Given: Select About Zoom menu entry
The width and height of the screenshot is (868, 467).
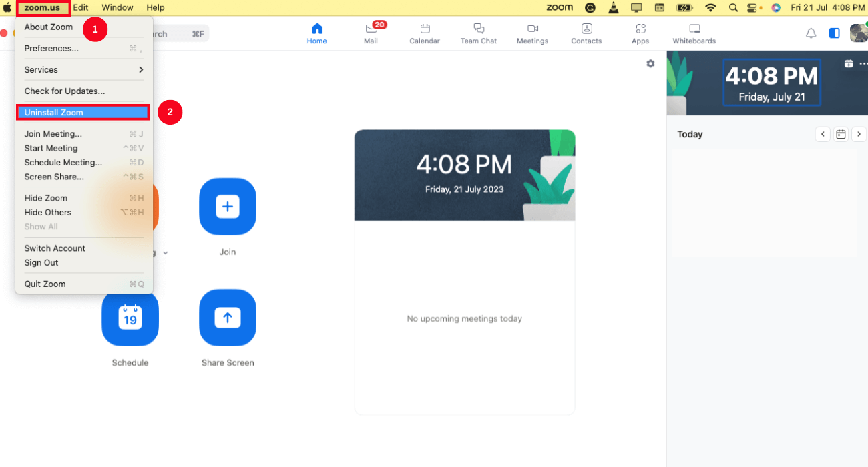Looking at the screenshot, I should click(84, 27).
